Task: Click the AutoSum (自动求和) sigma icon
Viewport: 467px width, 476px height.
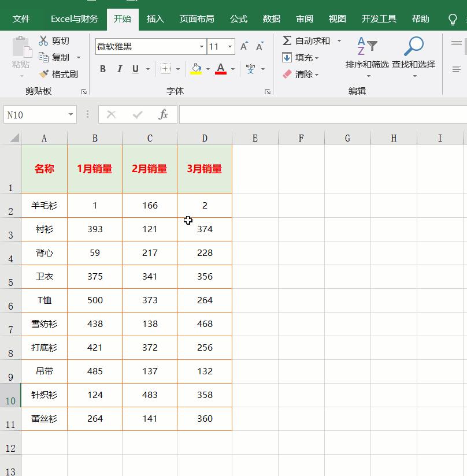Action: tap(287, 40)
